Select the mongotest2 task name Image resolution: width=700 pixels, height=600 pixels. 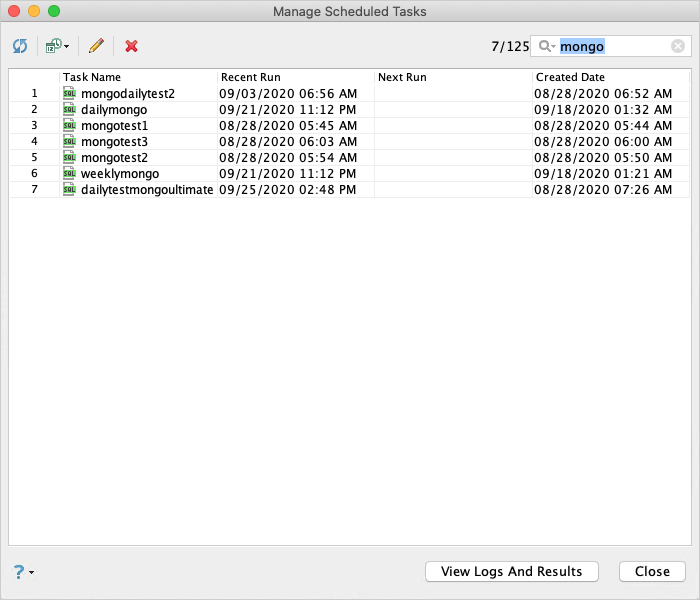pyautogui.click(x=114, y=158)
